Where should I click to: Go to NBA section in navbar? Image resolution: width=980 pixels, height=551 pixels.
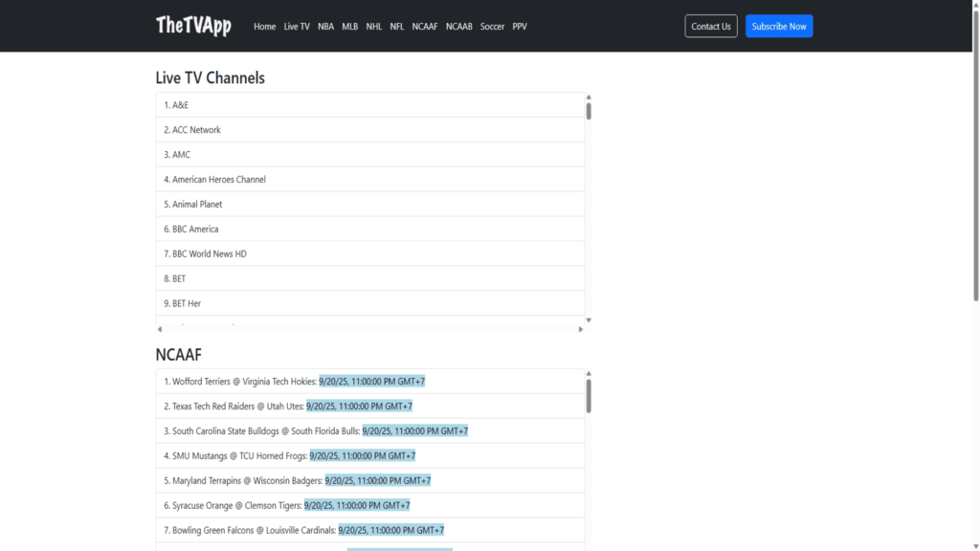coord(325,27)
